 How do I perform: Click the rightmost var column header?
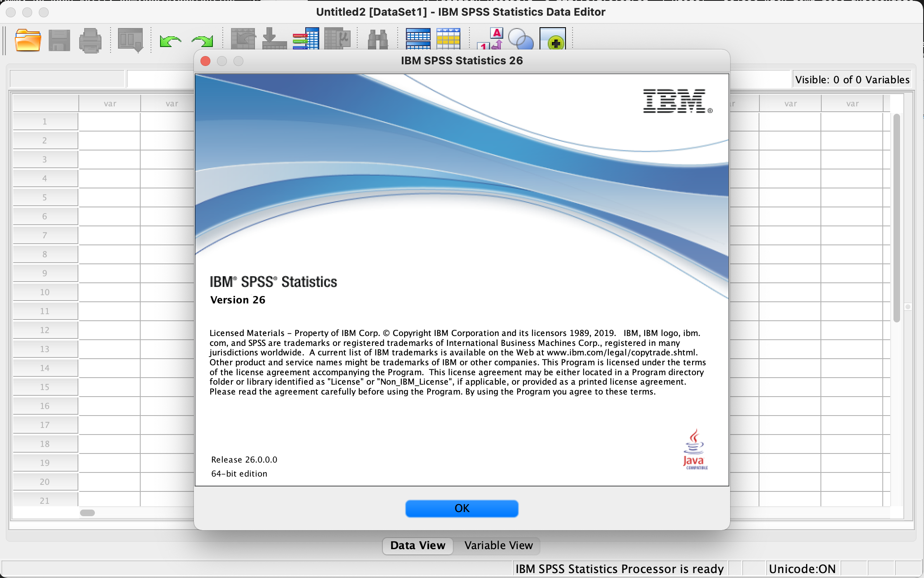click(852, 103)
